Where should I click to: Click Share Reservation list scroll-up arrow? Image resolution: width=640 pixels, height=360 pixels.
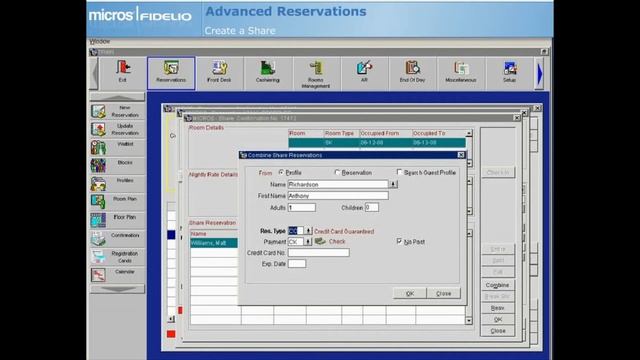(x=469, y=233)
